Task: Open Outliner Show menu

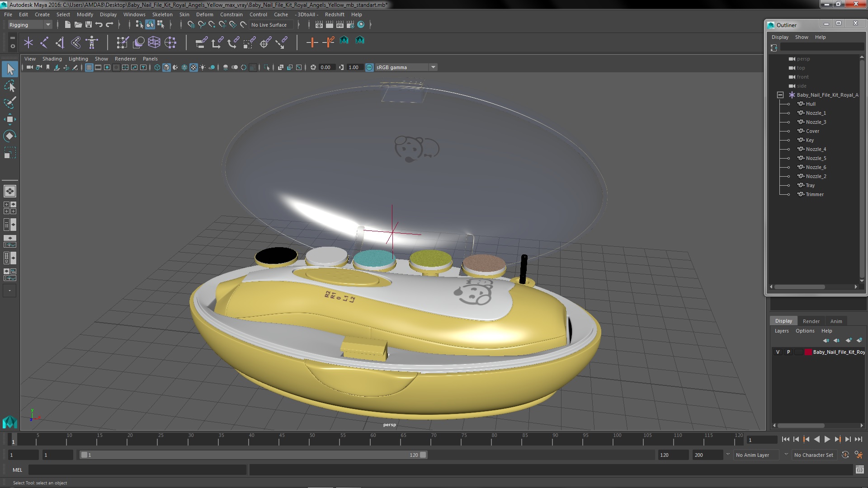Action: click(x=802, y=37)
